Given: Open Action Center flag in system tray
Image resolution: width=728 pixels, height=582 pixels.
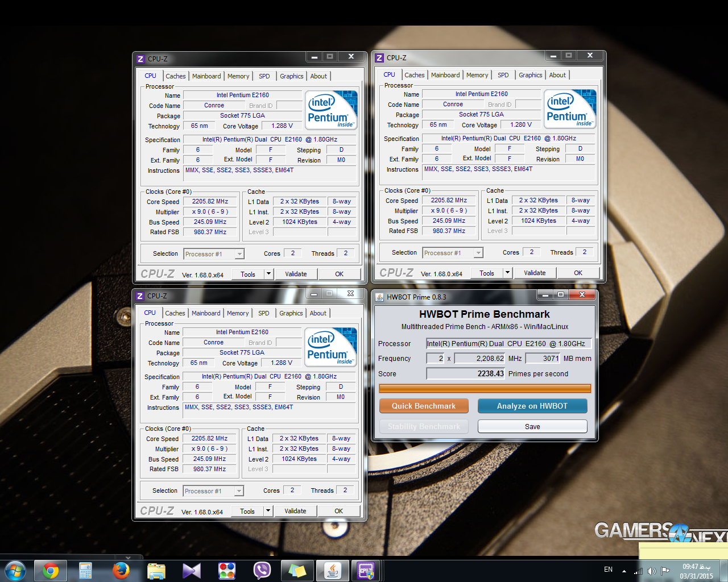Looking at the screenshot, I should [665, 571].
